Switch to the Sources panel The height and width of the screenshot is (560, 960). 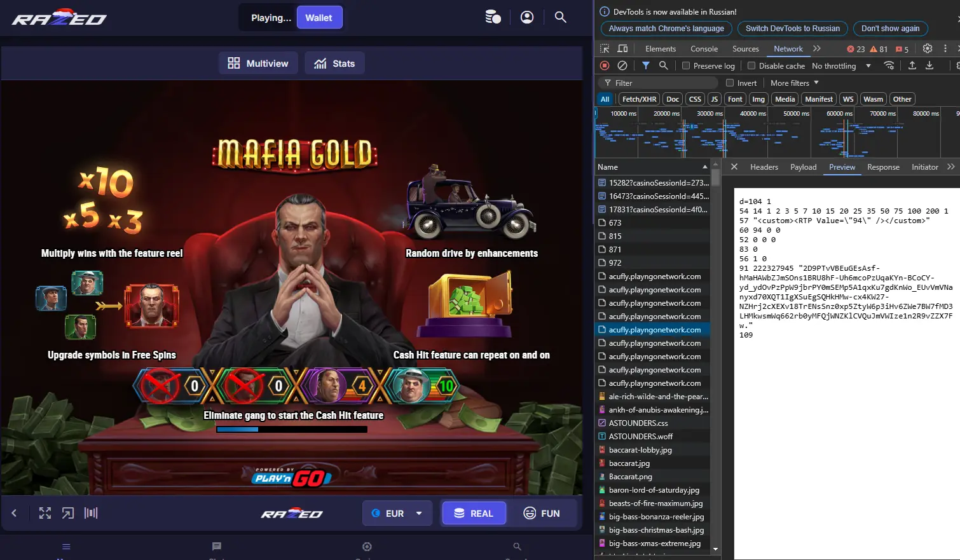pyautogui.click(x=745, y=49)
